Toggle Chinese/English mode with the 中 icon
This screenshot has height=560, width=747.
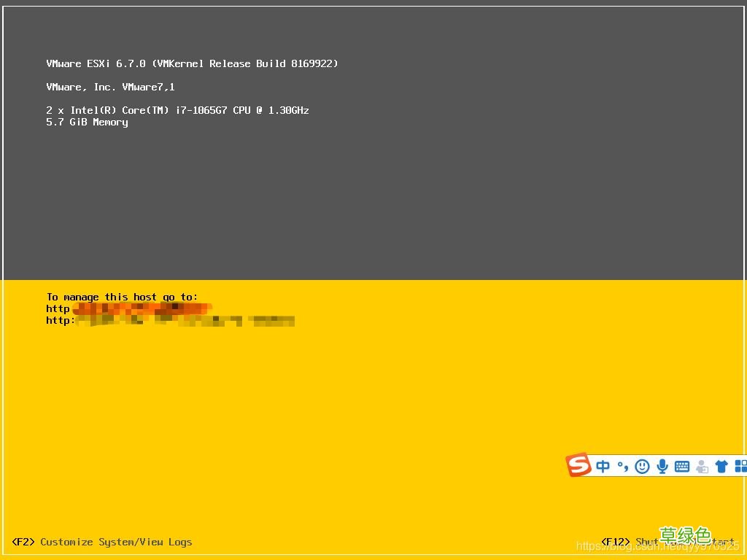(x=603, y=466)
